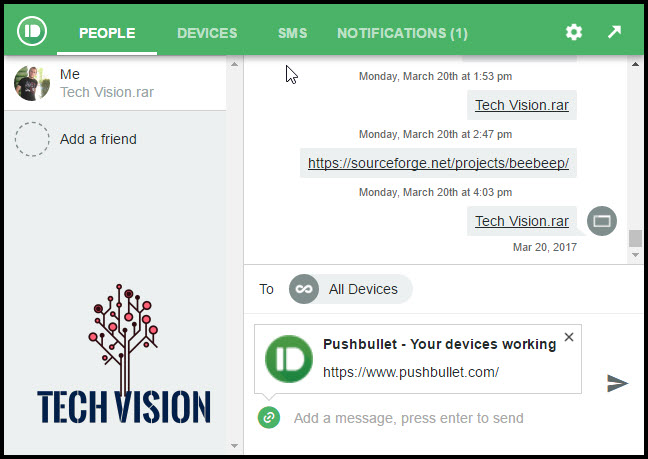Select the Me conversation row

pos(115,83)
